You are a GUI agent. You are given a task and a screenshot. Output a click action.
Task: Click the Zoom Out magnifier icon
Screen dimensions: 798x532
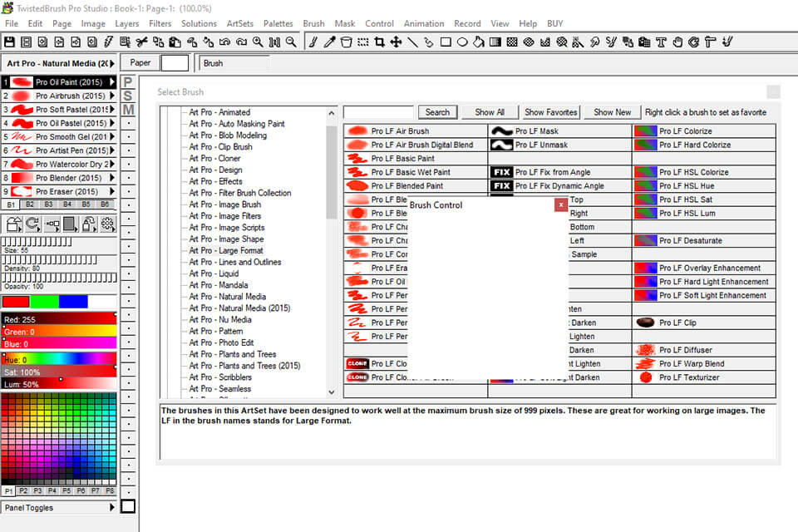click(x=291, y=42)
